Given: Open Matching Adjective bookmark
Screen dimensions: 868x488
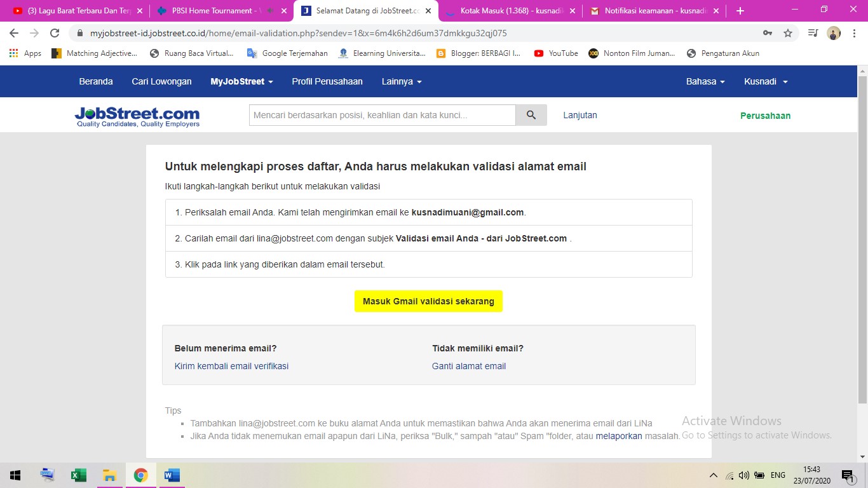Looking at the screenshot, I should pos(95,53).
